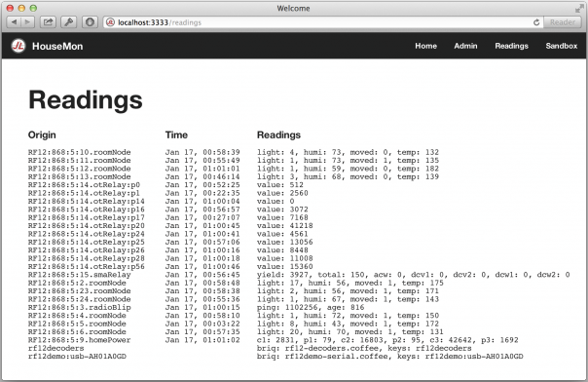Open the Readings nav item
The image size is (588, 382).
click(511, 46)
